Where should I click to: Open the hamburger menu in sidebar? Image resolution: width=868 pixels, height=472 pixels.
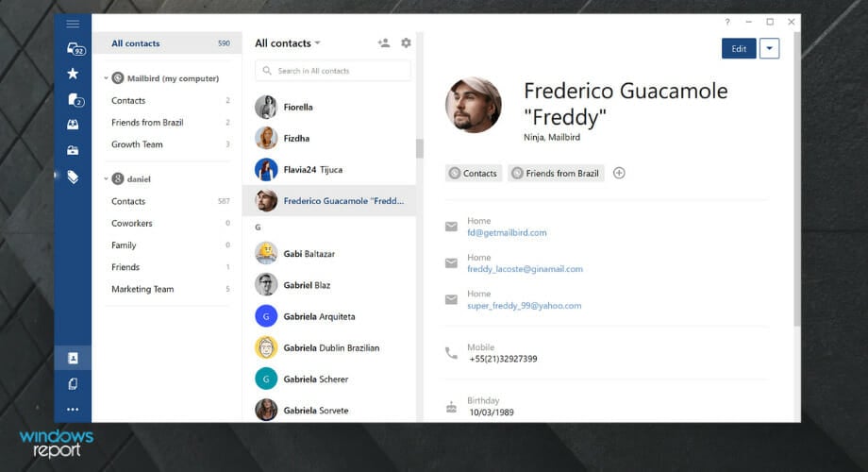click(73, 24)
